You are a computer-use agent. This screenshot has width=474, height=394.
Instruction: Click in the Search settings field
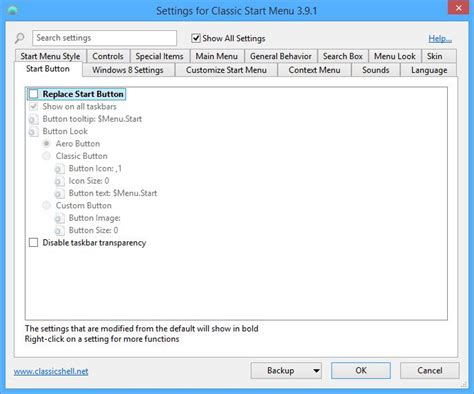click(x=105, y=38)
